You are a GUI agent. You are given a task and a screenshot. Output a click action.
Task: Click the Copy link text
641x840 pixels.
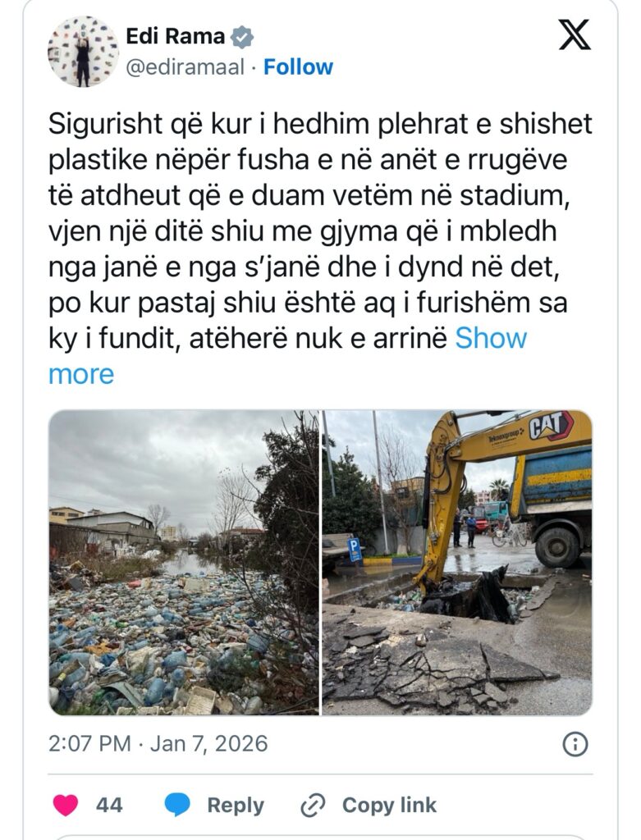click(389, 806)
